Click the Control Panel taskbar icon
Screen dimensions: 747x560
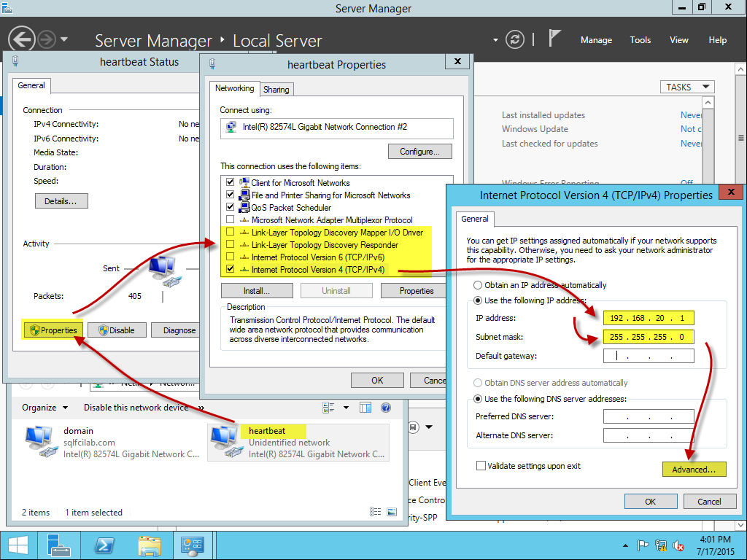coord(193,545)
